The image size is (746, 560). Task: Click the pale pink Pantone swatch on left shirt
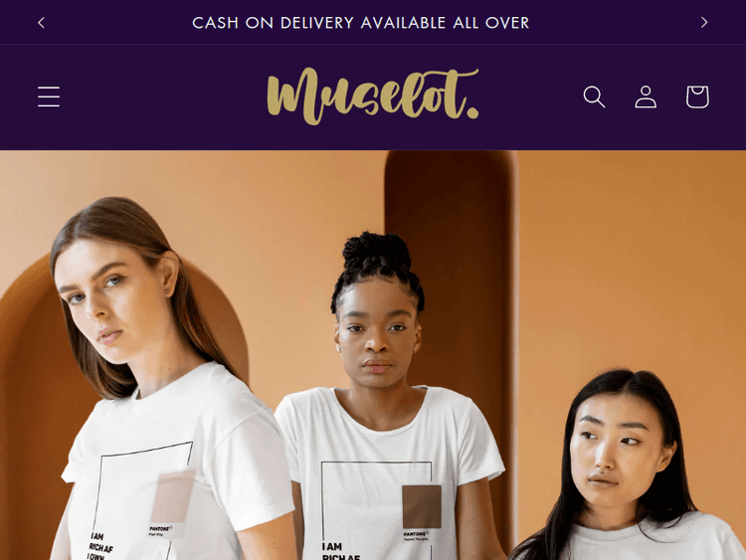point(173,496)
